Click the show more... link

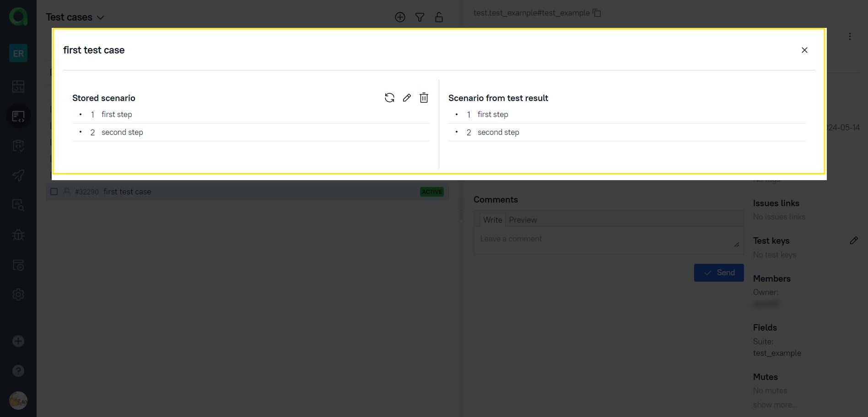(775, 405)
